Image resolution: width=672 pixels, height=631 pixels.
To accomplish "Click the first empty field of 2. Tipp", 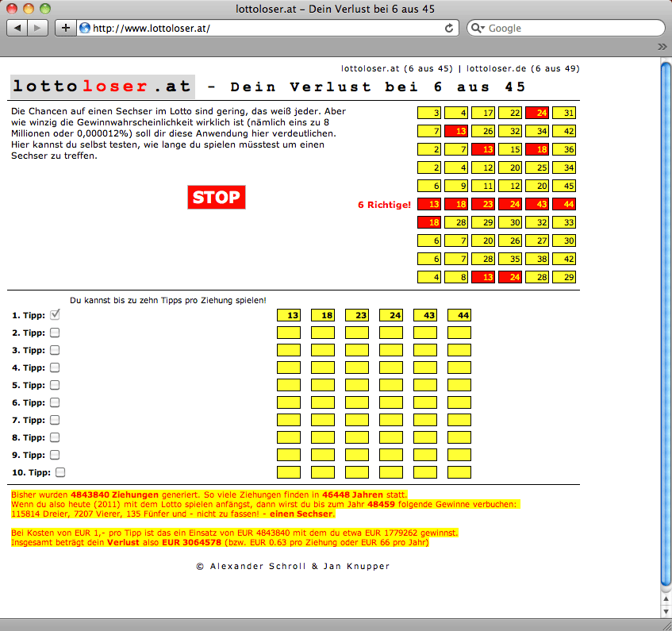I will pyautogui.click(x=289, y=333).
